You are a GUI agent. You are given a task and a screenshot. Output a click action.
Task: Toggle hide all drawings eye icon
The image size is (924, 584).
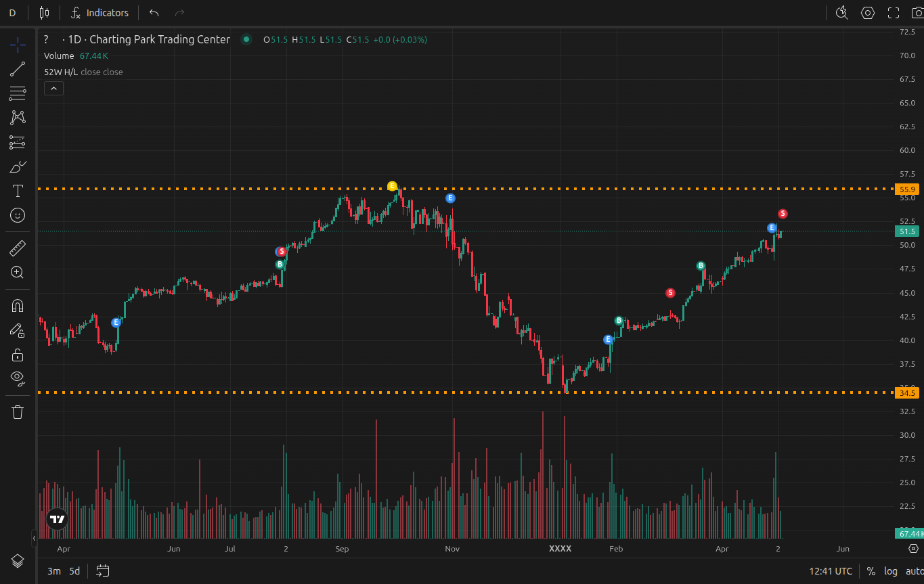tap(18, 378)
